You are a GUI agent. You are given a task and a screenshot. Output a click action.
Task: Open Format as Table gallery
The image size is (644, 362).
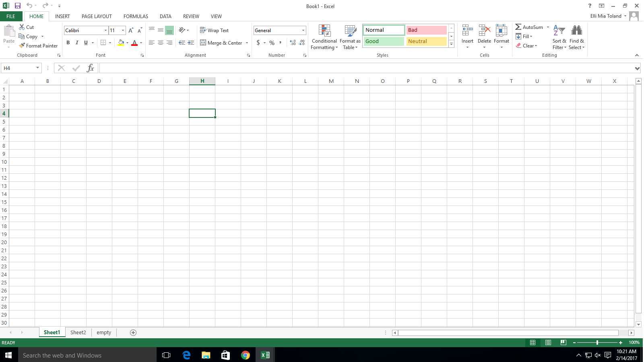350,37
